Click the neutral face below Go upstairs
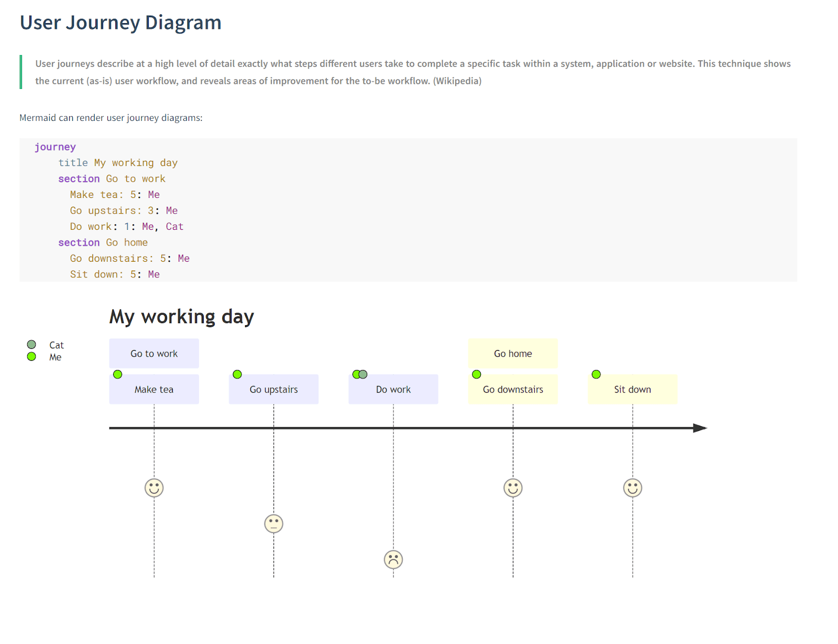Image resolution: width=838 pixels, height=644 pixels. 273,524
